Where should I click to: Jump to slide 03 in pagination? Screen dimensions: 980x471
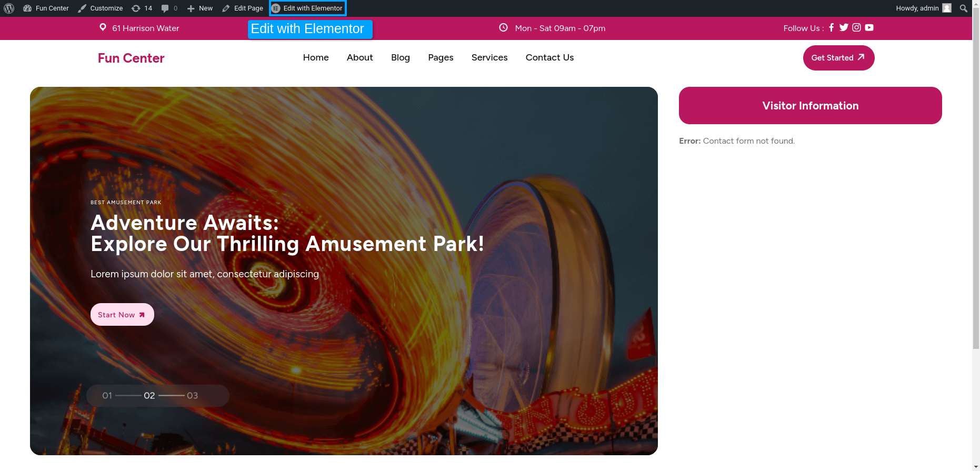coord(192,396)
